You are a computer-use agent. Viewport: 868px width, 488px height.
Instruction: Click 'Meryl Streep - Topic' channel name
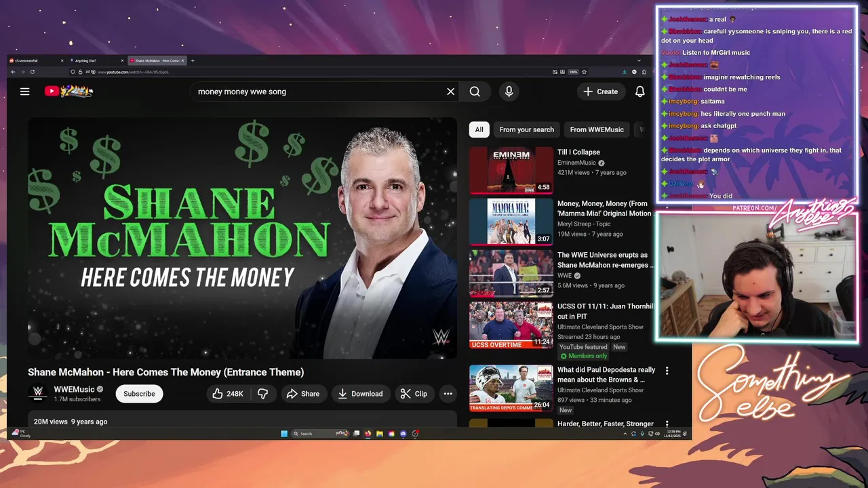coord(584,224)
